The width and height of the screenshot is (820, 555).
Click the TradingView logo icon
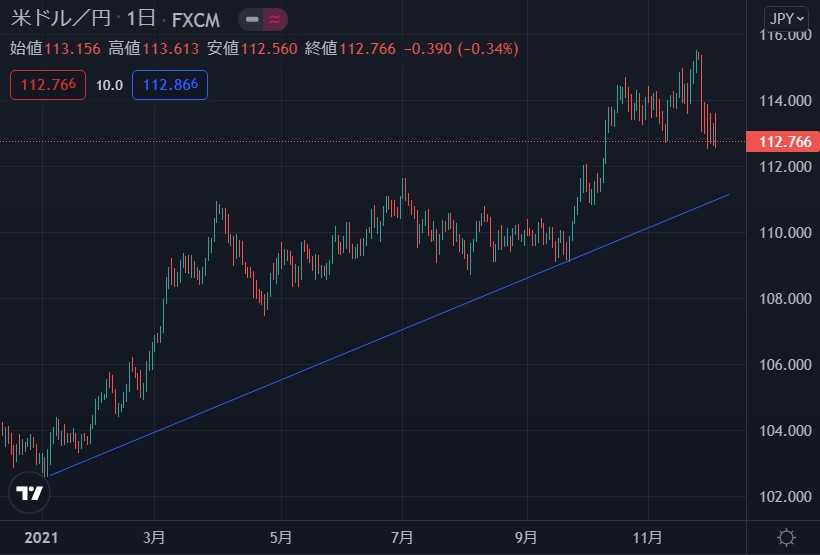29,493
